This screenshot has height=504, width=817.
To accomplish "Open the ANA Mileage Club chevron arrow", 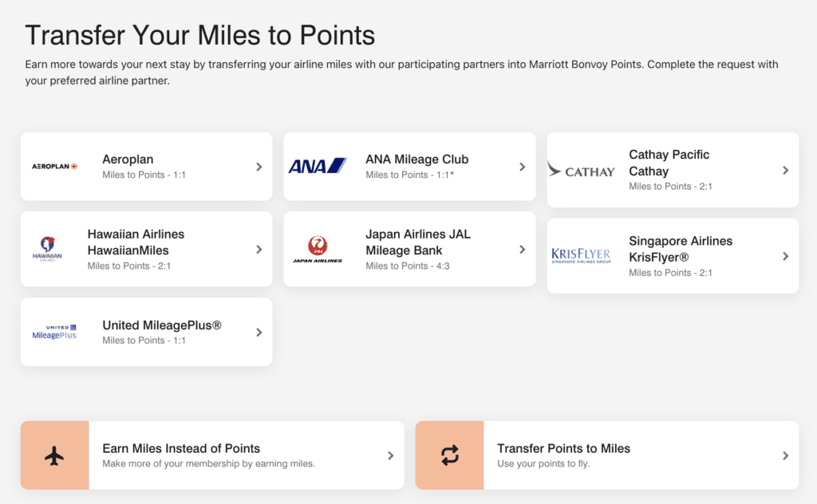I will coord(522,167).
